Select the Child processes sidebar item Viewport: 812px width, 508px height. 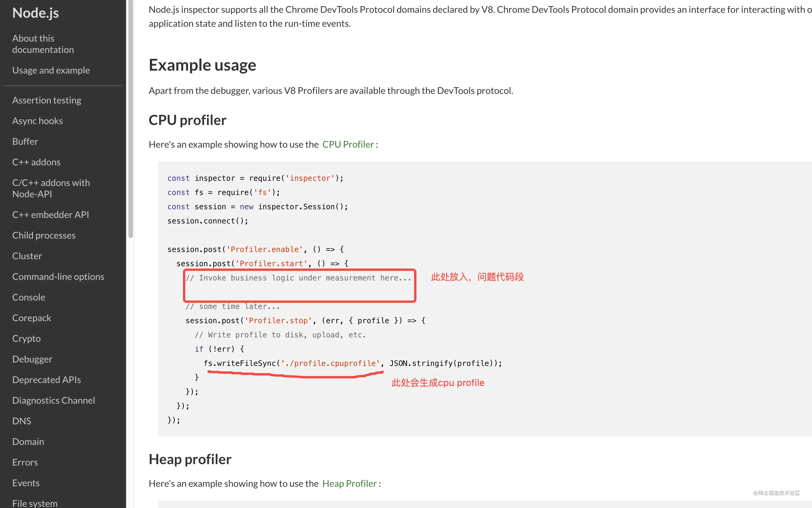[x=44, y=235]
